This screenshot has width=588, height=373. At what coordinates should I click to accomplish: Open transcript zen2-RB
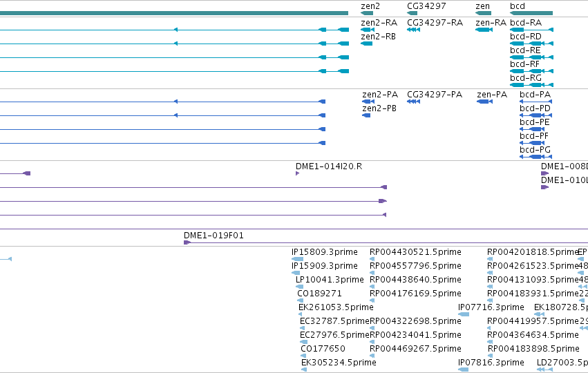378,37
